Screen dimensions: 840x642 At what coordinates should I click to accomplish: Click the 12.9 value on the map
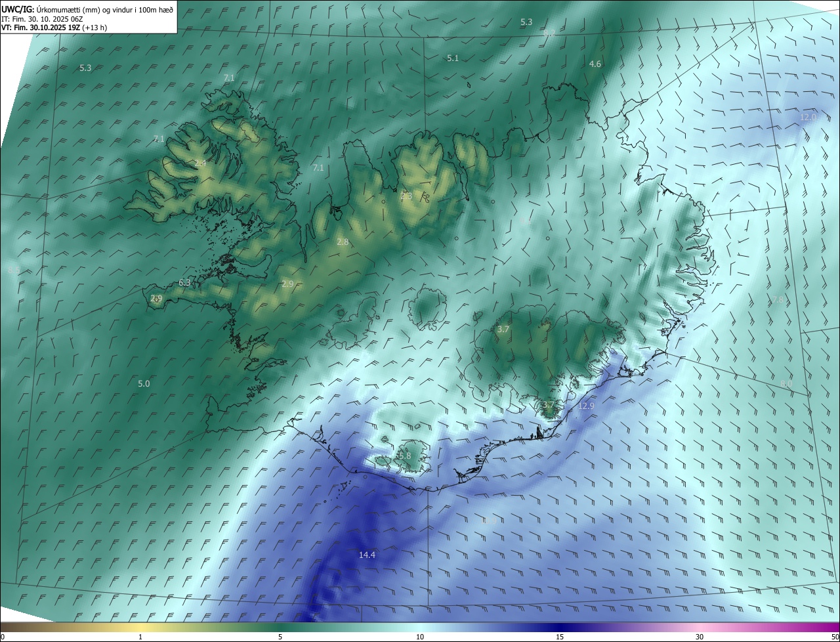pos(586,406)
